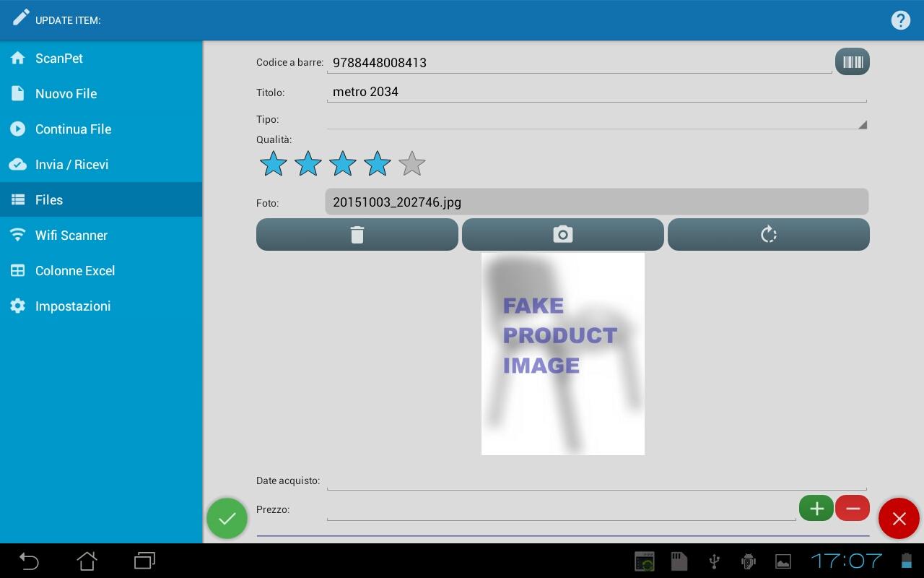Image resolution: width=924 pixels, height=578 pixels.
Task: Tap the 'Qualità:' label
Action: click(x=274, y=139)
